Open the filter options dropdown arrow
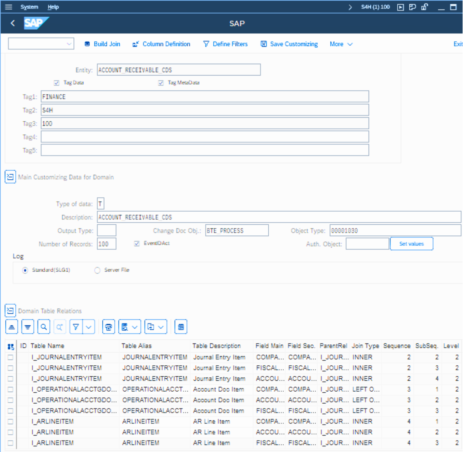Viewport: 476px width, 452px height. click(x=89, y=327)
